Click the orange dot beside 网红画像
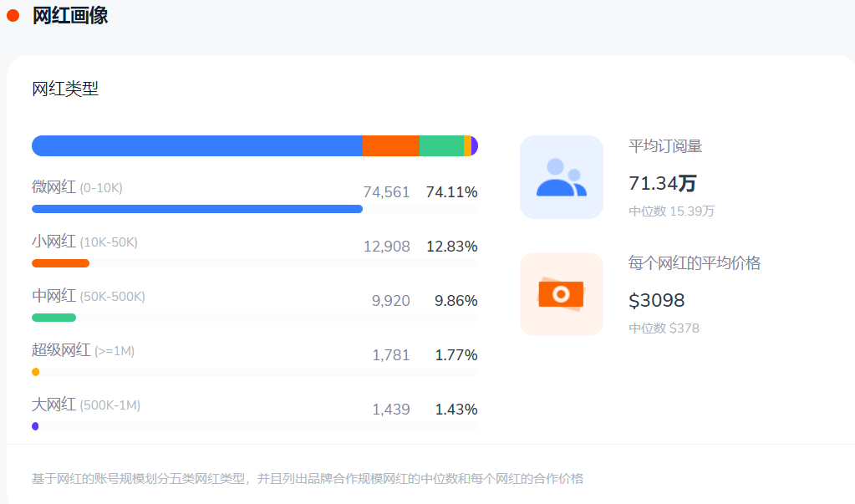 (x=13, y=15)
